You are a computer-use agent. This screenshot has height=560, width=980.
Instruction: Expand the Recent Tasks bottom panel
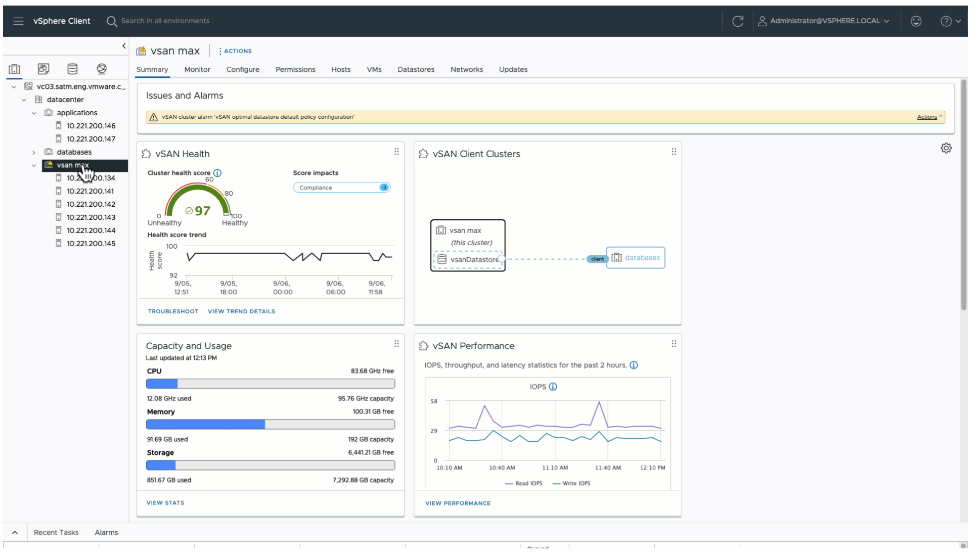pyautogui.click(x=15, y=533)
